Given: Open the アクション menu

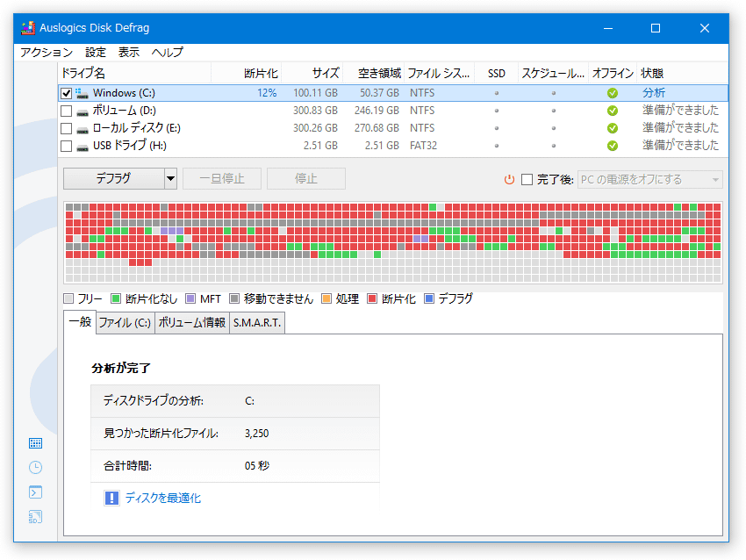Looking at the screenshot, I should point(47,53).
